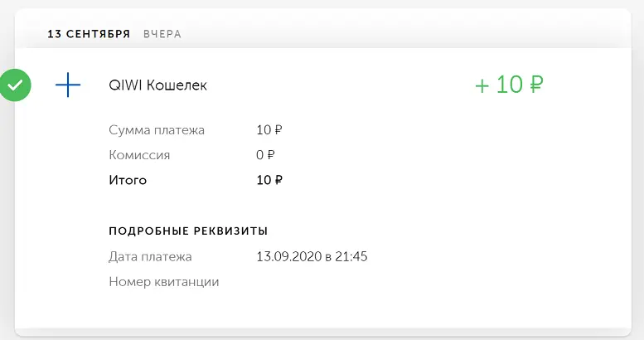Viewport: 644px width, 340px height.
Task: Select the payment sum value 10 ₽
Action: coord(269,130)
